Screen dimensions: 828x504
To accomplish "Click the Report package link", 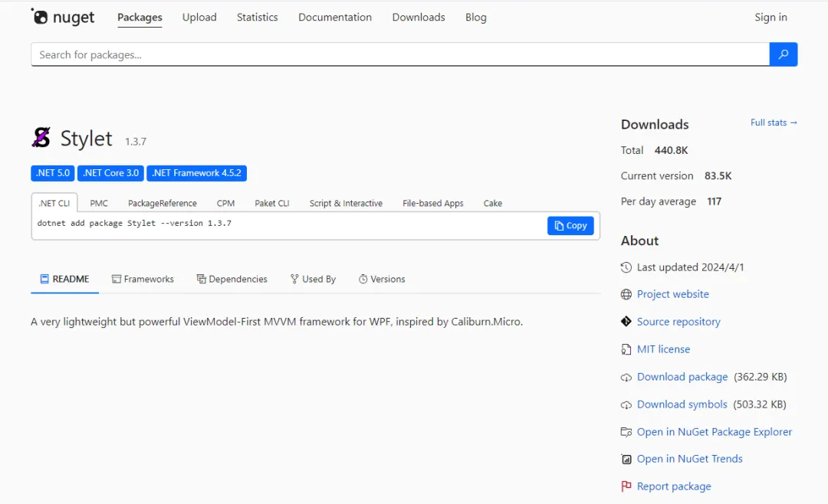I will [674, 486].
